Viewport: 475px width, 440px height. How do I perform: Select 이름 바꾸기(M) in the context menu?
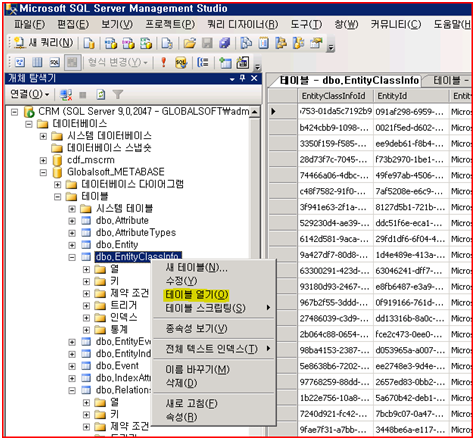click(198, 369)
